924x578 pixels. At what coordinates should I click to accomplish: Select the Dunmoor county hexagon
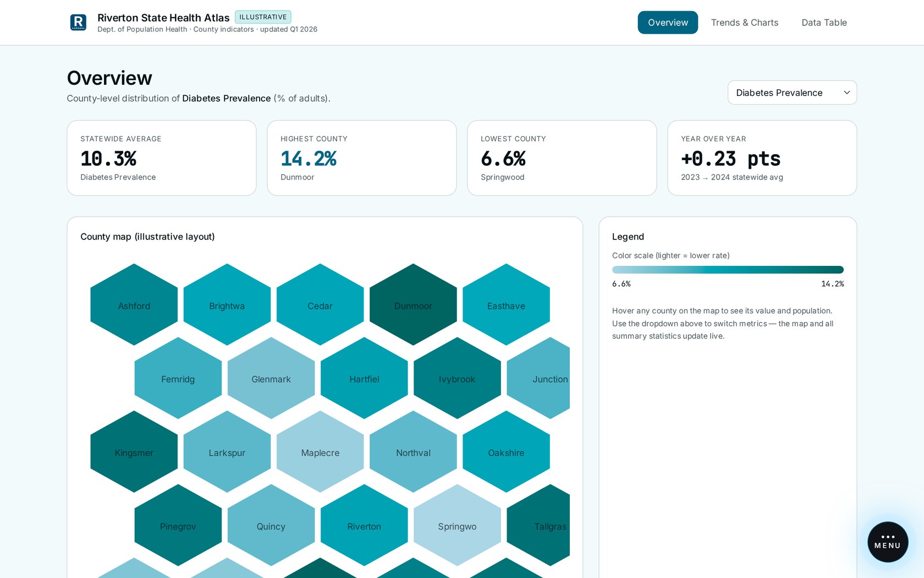coord(413,304)
